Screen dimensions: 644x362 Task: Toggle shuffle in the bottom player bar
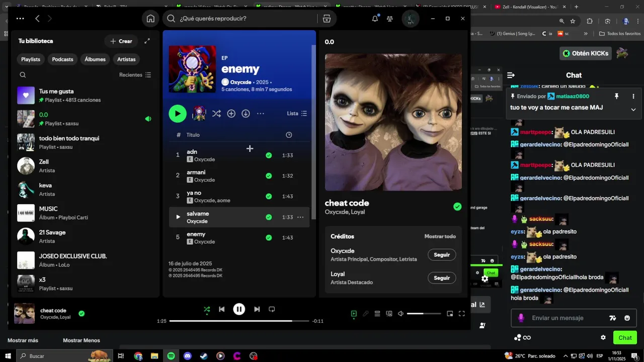(x=207, y=309)
